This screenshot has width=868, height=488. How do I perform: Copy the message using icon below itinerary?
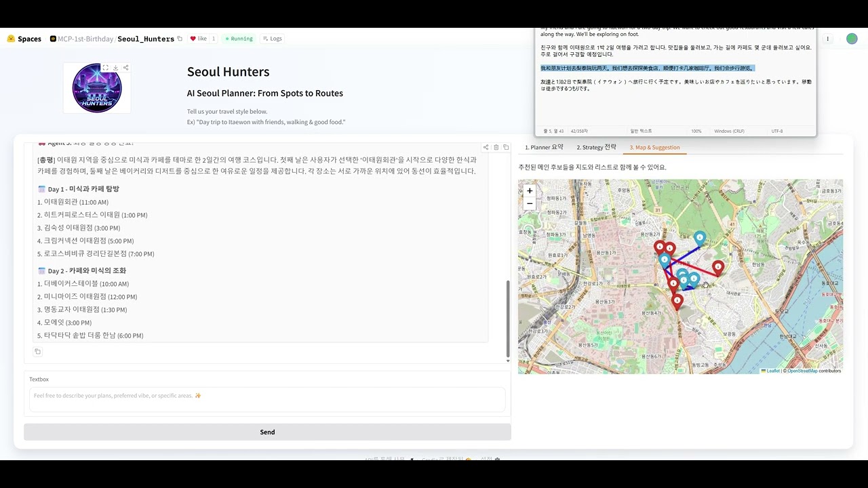pyautogui.click(x=37, y=351)
